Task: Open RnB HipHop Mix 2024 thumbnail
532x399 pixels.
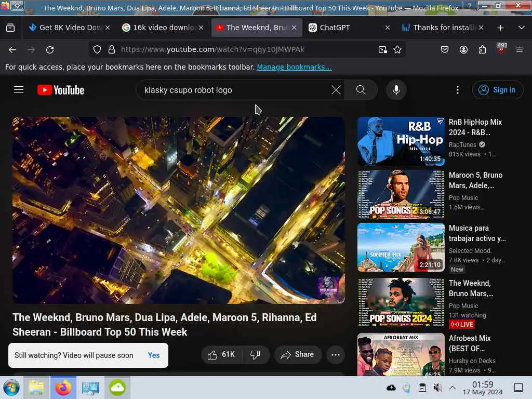Action: 401,141
